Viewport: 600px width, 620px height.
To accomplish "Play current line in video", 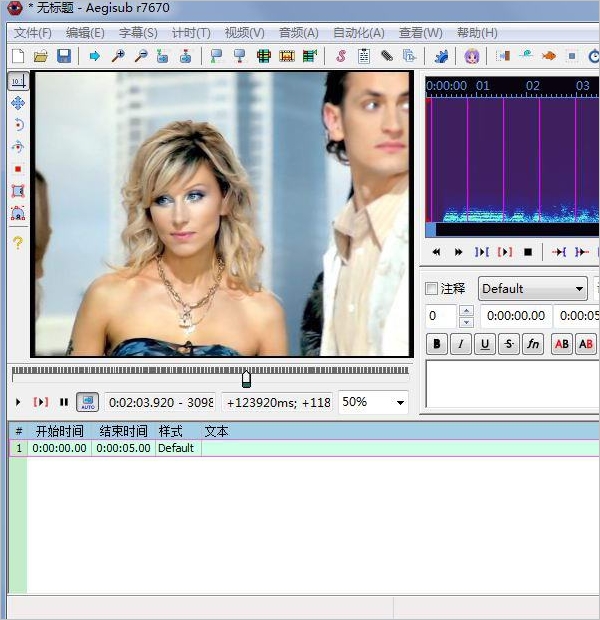I will point(41,402).
